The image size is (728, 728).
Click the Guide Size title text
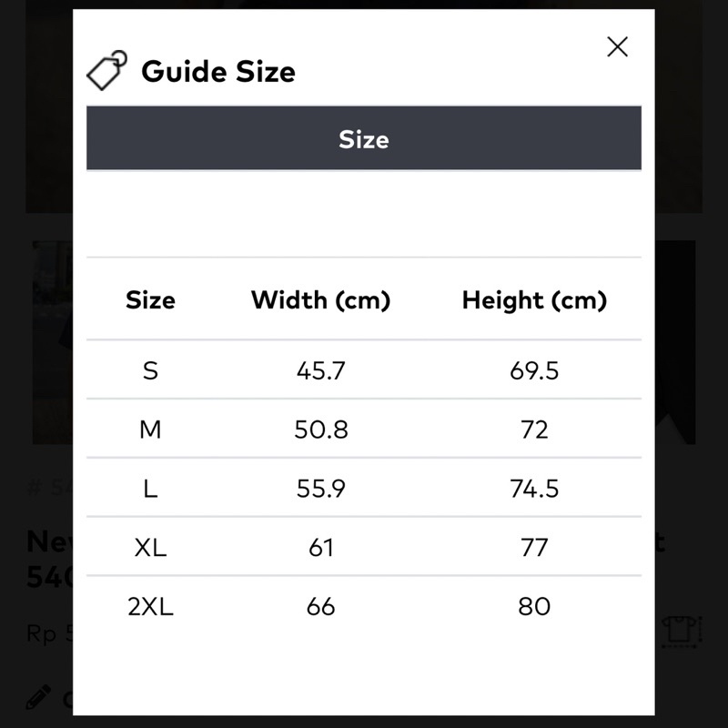point(218,71)
